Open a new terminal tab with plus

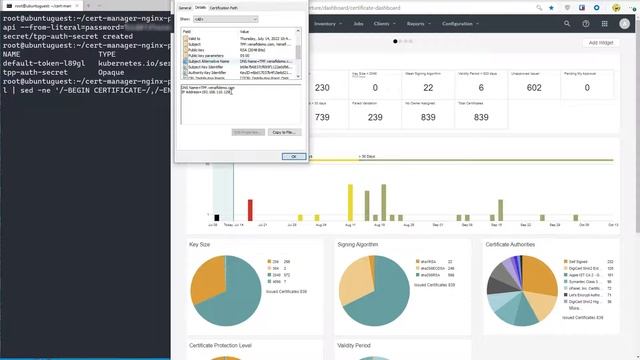click(x=88, y=6)
